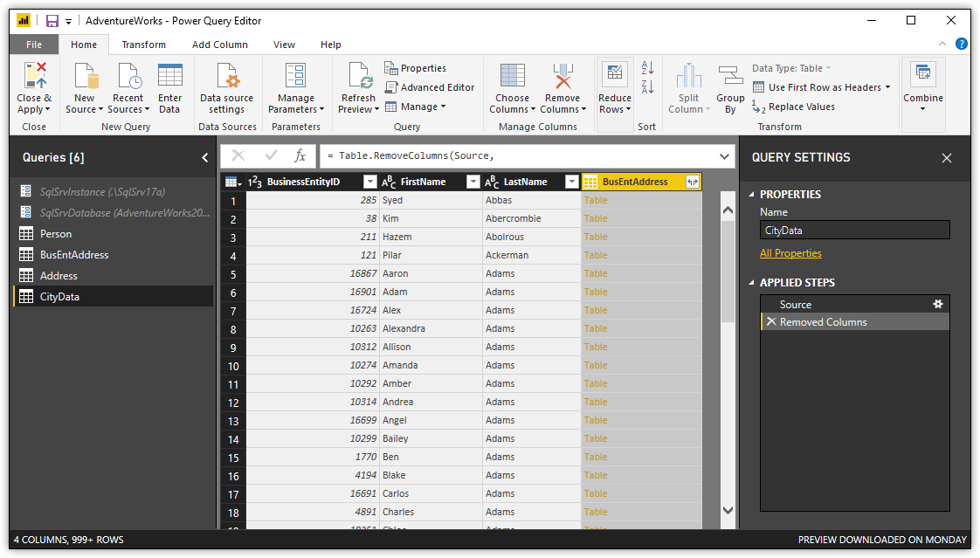This screenshot has width=980, height=558.
Task: Select the CityData query
Action: [x=114, y=297]
